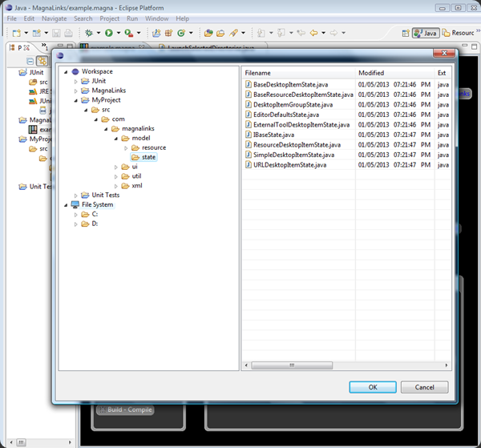Collapse the MyProject node in dialog tree
Screen dimensions: 481x448
coord(76,100)
